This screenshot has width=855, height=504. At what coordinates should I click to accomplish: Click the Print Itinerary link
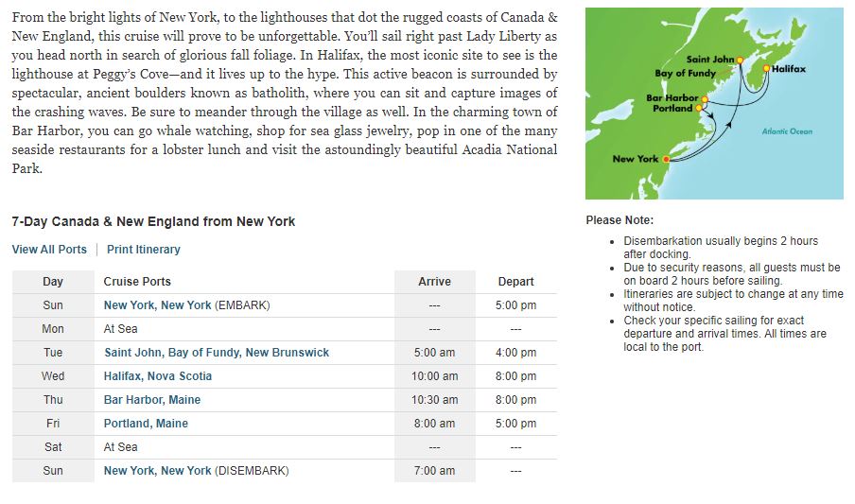click(x=144, y=250)
